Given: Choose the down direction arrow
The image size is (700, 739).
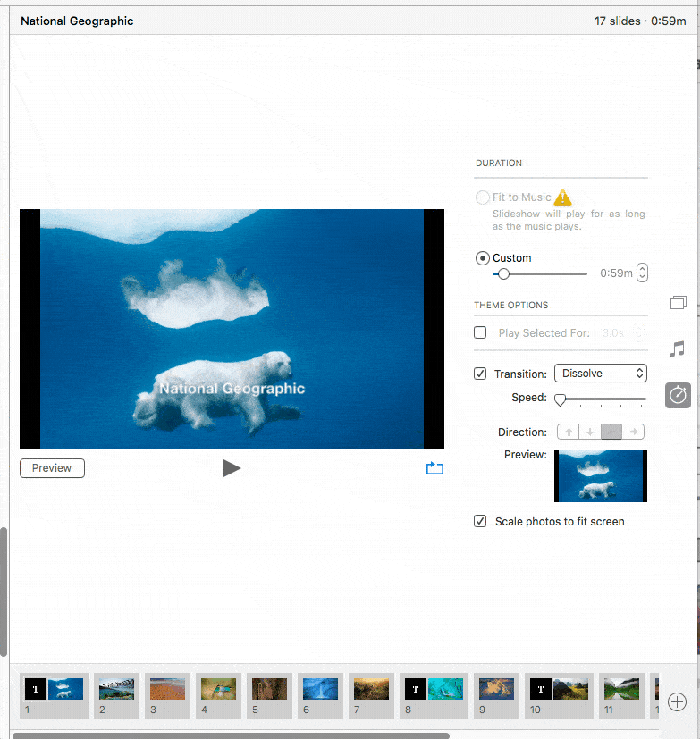Looking at the screenshot, I should [590, 432].
